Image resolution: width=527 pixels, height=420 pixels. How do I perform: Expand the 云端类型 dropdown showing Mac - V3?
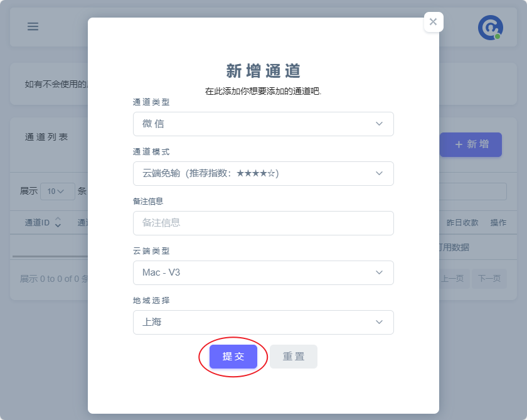(x=263, y=272)
